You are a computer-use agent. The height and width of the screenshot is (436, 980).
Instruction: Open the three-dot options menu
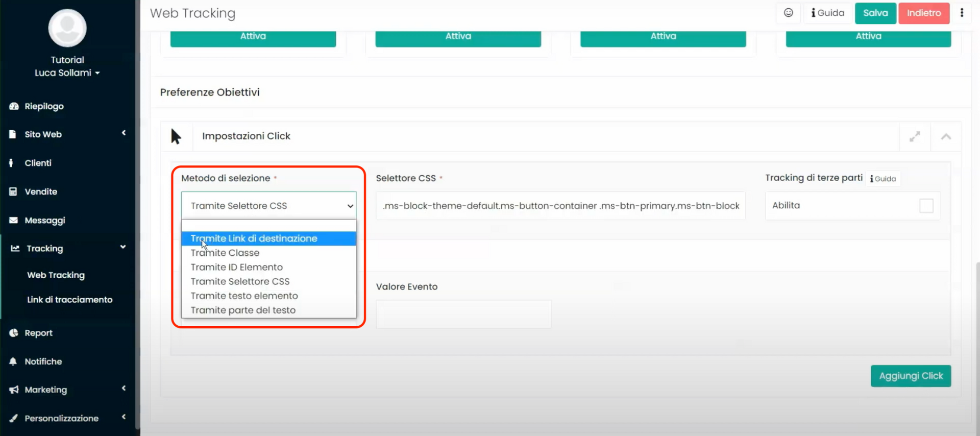tap(962, 13)
